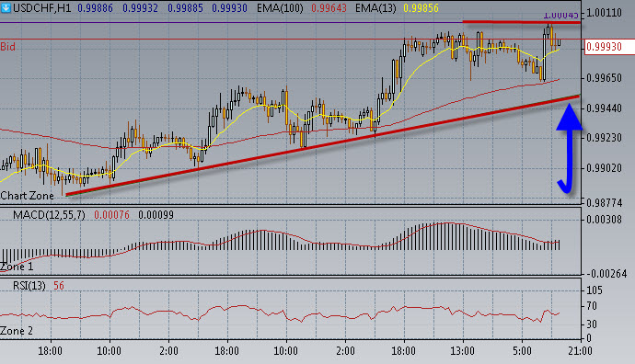Click the USDCHF,H1 symbol title
This screenshot has width=635, height=364.
click(x=41, y=7)
